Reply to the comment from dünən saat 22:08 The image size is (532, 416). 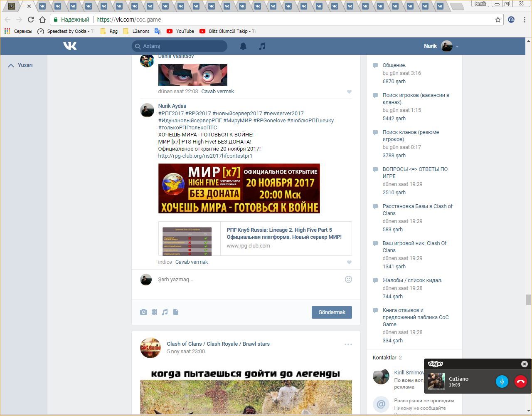217,92
